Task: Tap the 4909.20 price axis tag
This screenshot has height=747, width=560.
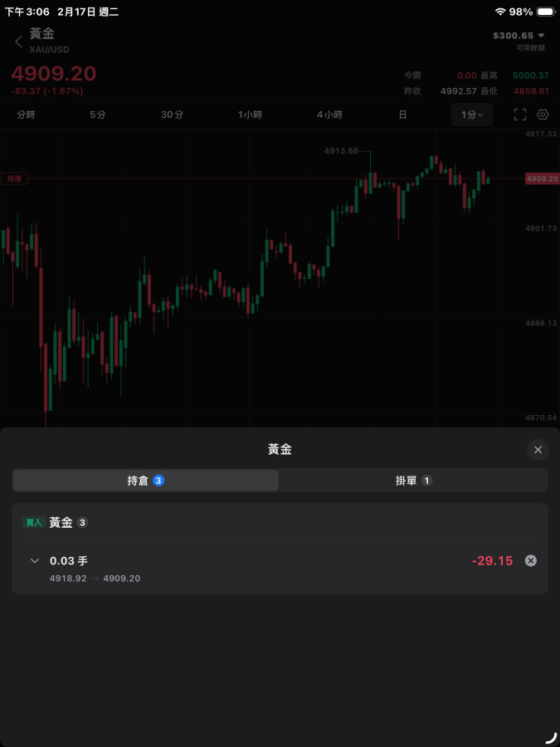Action: 542,178
